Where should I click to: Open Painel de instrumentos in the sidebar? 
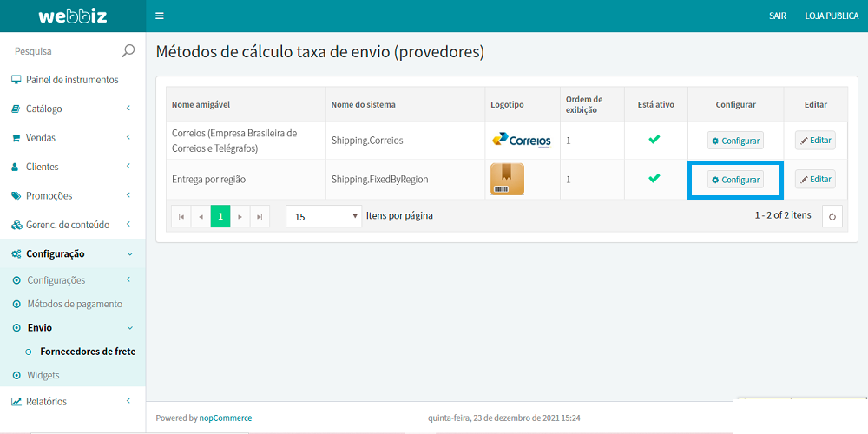click(72, 80)
